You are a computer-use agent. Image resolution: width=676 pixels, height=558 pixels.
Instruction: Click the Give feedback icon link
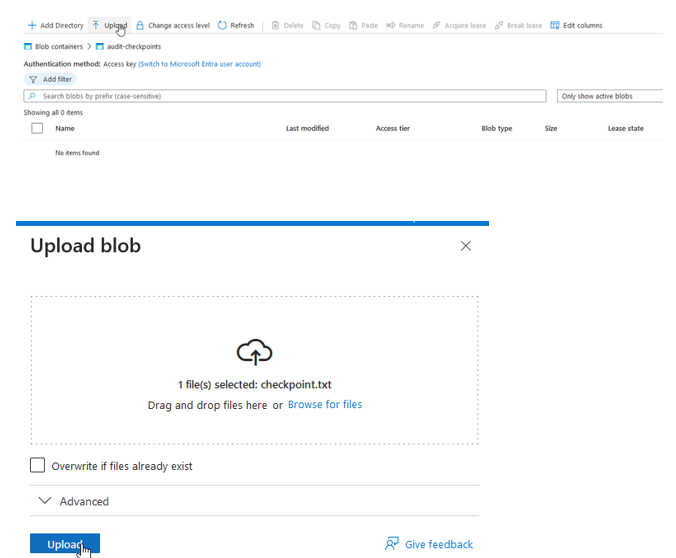pyautogui.click(x=392, y=544)
